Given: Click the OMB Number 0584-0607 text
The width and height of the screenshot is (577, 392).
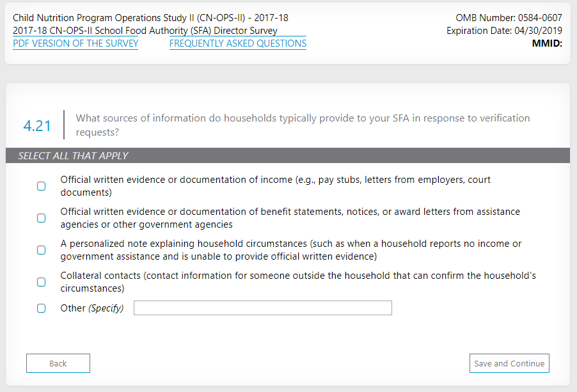Looking at the screenshot, I should click(509, 18).
